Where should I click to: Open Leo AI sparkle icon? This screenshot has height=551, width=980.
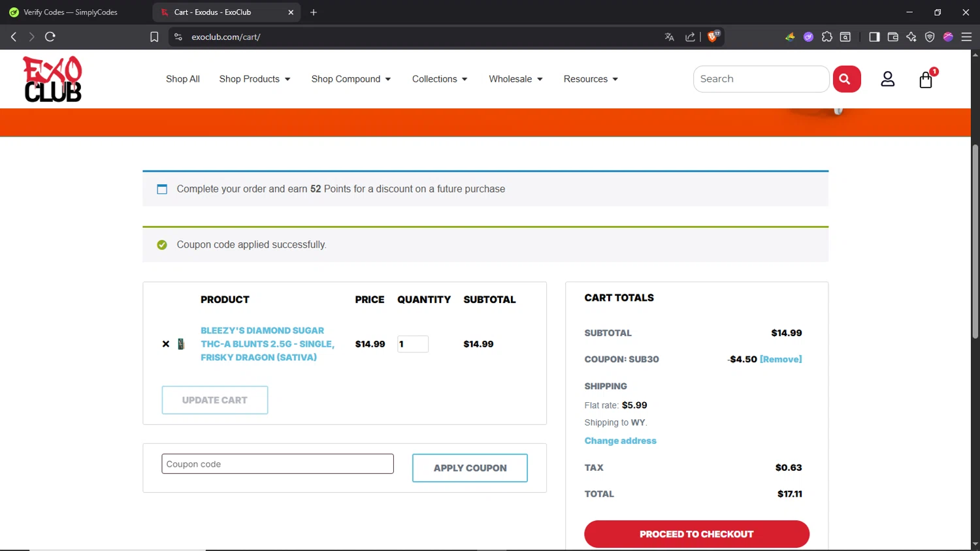click(911, 37)
